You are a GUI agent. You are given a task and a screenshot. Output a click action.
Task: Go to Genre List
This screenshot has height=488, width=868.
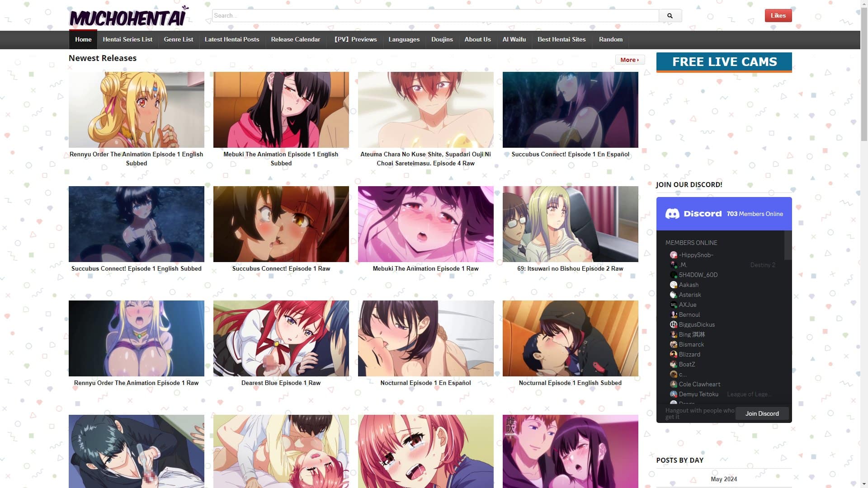179,40
